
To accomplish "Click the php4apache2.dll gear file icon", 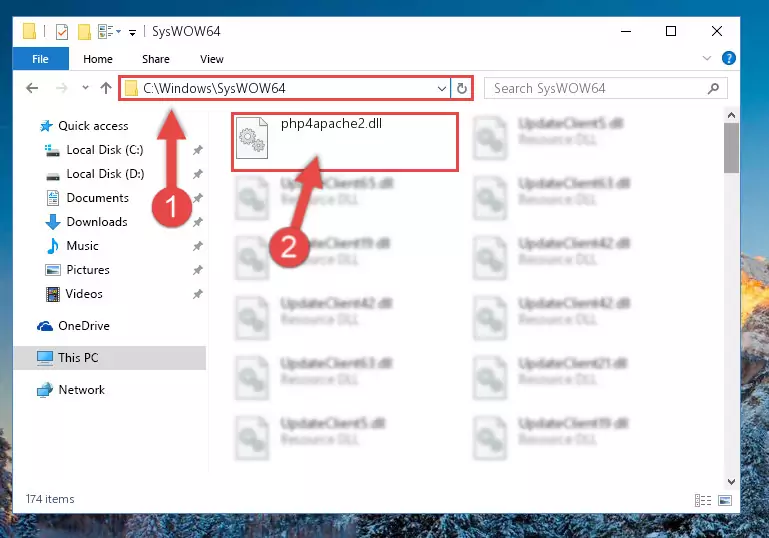I will pyautogui.click(x=252, y=138).
